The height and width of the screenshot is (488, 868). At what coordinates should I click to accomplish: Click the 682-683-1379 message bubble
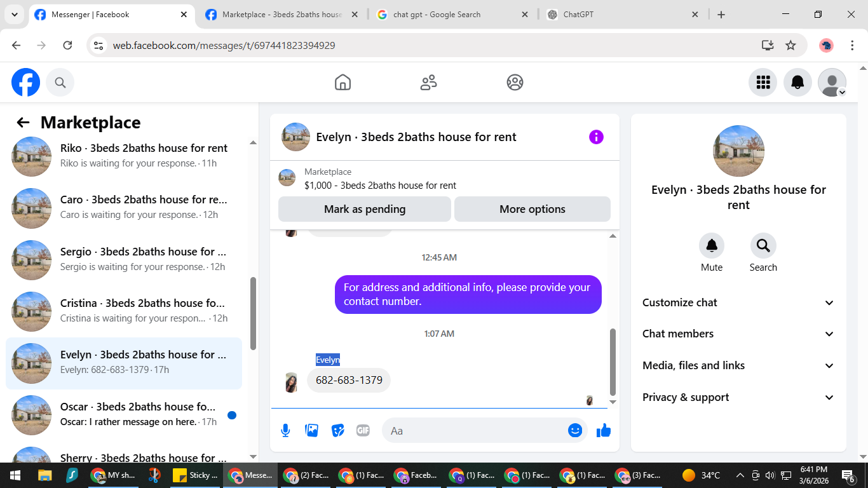click(x=349, y=380)
